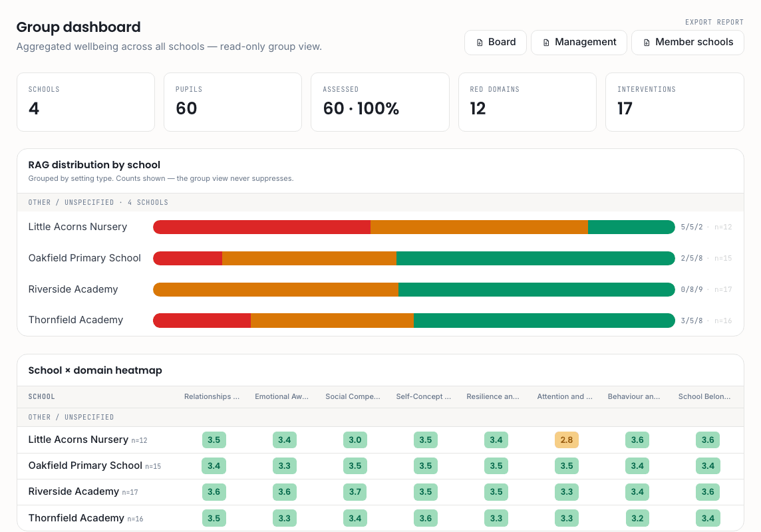The width and height of the screenshot is (761, 532).
Task: Click the amber segment of Thornfield Academy bar
Action: [333, 321]
